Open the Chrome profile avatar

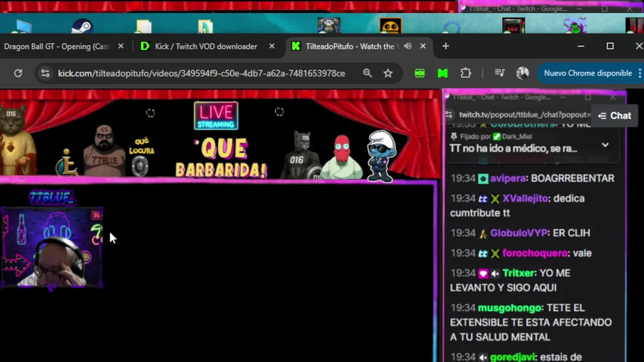click(523, 73)
